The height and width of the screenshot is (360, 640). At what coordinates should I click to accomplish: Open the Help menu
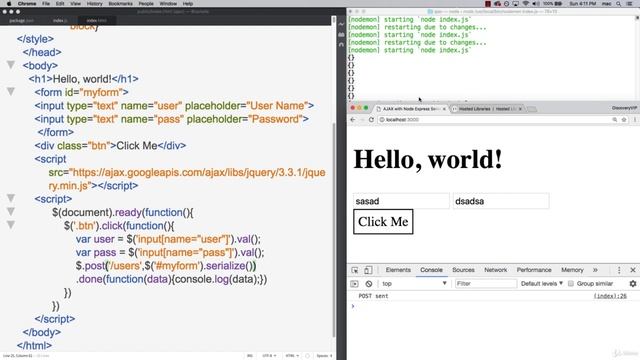tap(187, 4)
